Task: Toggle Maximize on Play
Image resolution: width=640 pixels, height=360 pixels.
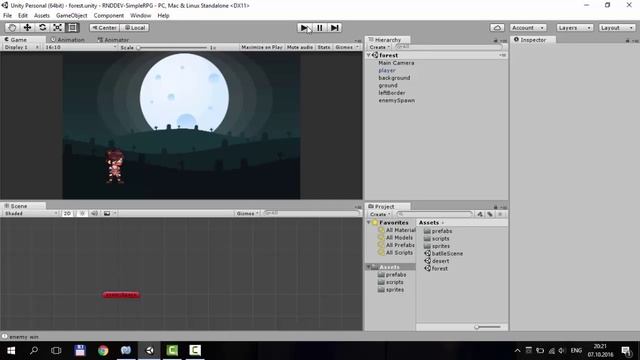Action: (262, 47)
